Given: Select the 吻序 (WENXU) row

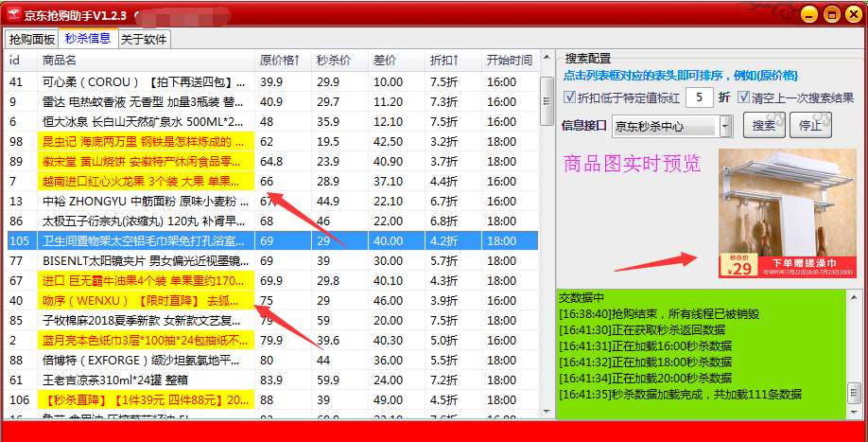Looking at the screenshot, I should pyautogui.click(x=271, y=301).
